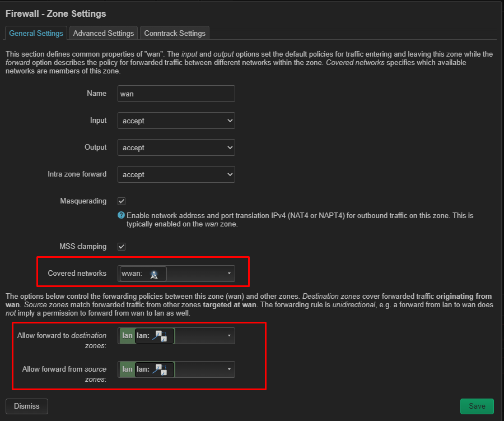504x421 pixels.
Task: Click the MSS clamping label
Action: tap(83, 247)
